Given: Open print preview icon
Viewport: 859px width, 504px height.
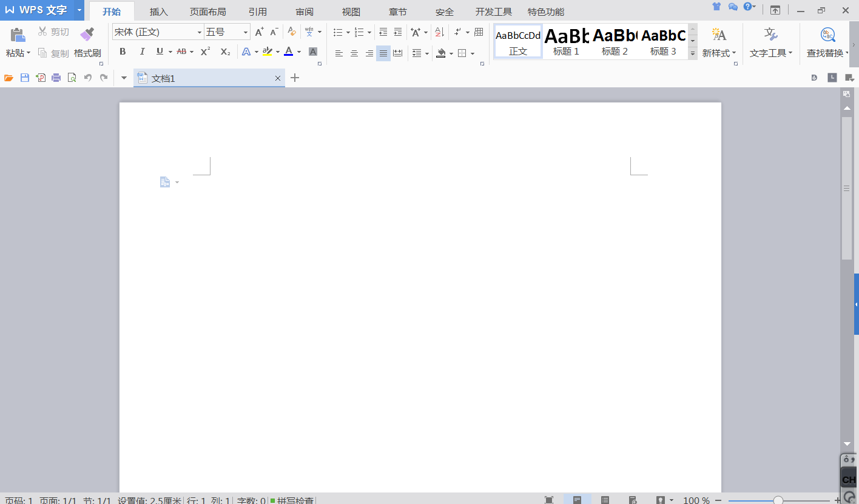Looking at the screenshot, I should [x=72, y=78].
